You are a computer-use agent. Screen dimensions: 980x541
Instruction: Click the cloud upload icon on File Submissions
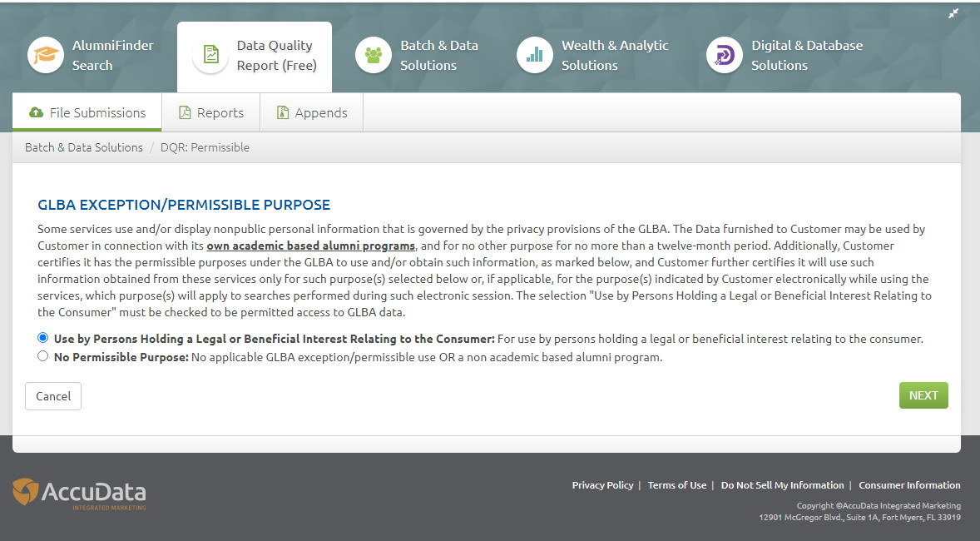pos(37,112)
